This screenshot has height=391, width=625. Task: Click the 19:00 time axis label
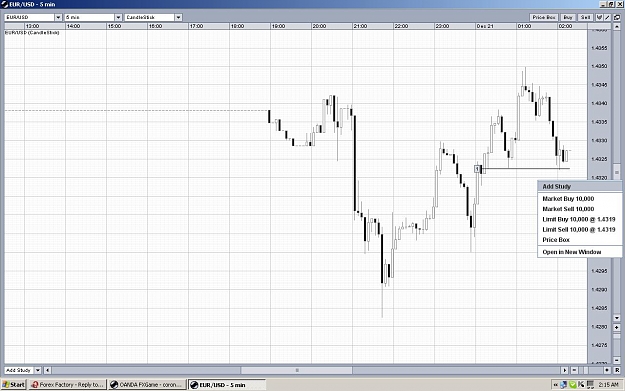[278, 26]
